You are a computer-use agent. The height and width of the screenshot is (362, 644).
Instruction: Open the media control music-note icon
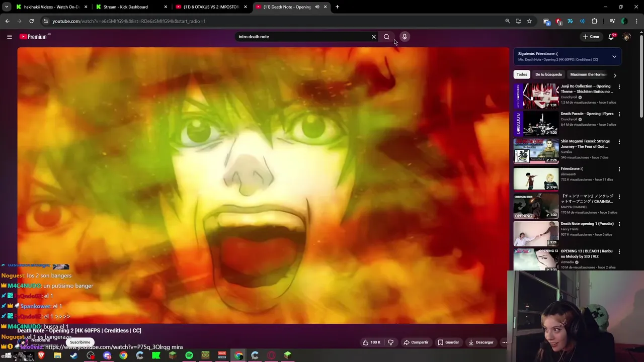point(612,21)
